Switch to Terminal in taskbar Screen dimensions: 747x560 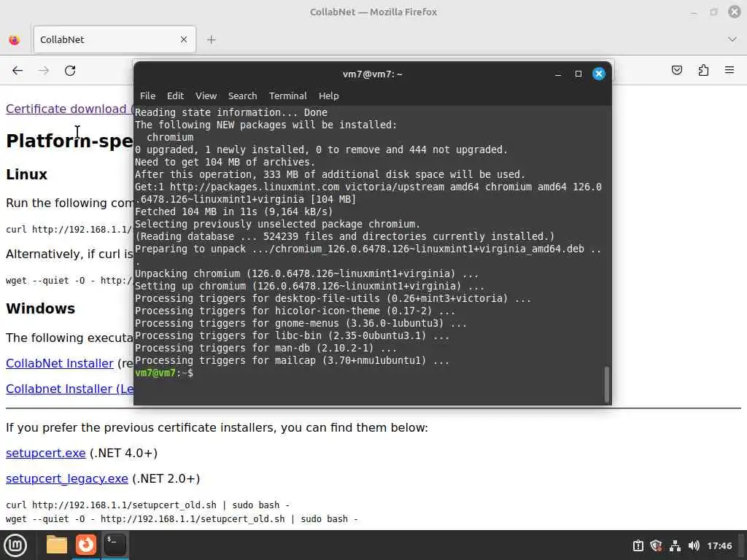pyautogui.click(x=115, y=545)
